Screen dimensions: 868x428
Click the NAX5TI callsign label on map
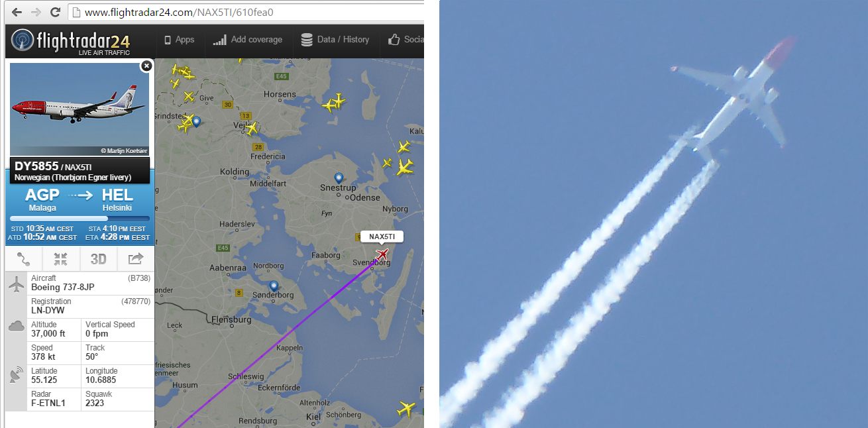(382, 237)
